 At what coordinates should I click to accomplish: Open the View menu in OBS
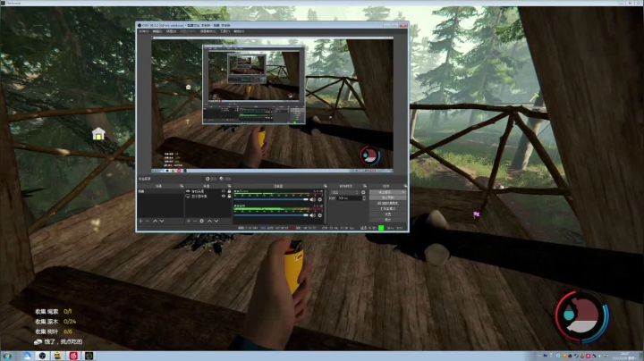pos(171,31)
